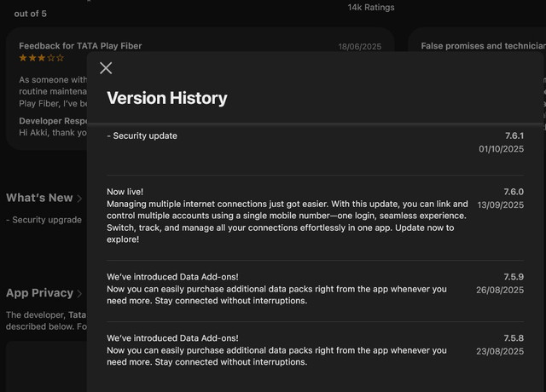Select the 7.6.1 version number
546x392 pixels.
pyautogui.click(x=514, y=135)
